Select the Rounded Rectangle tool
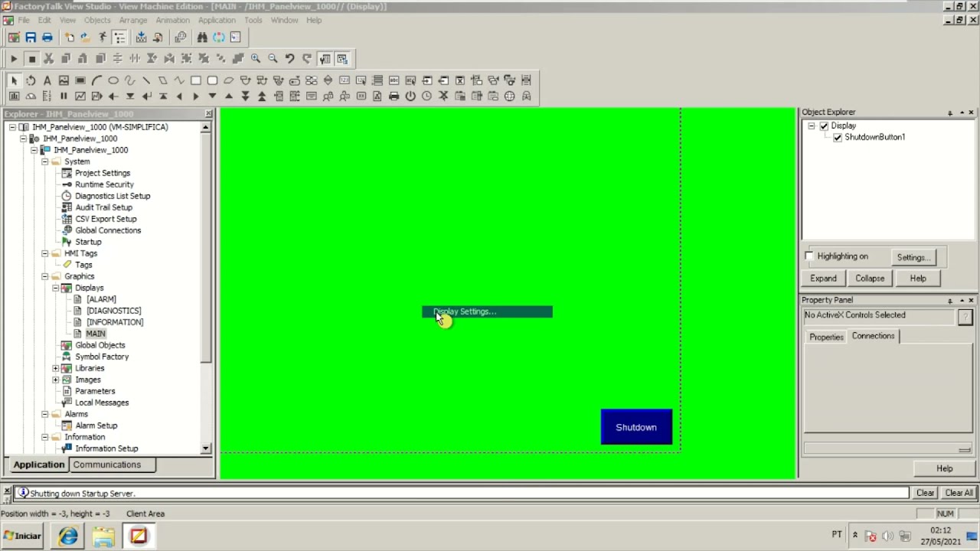980x551 pixels. click(212, 80)
